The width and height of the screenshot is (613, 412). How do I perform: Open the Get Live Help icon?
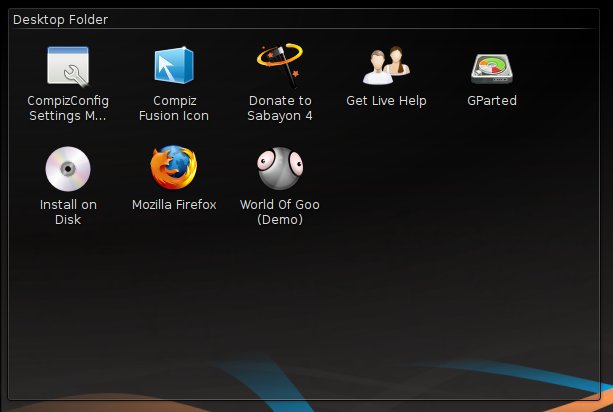coord(386,66)
